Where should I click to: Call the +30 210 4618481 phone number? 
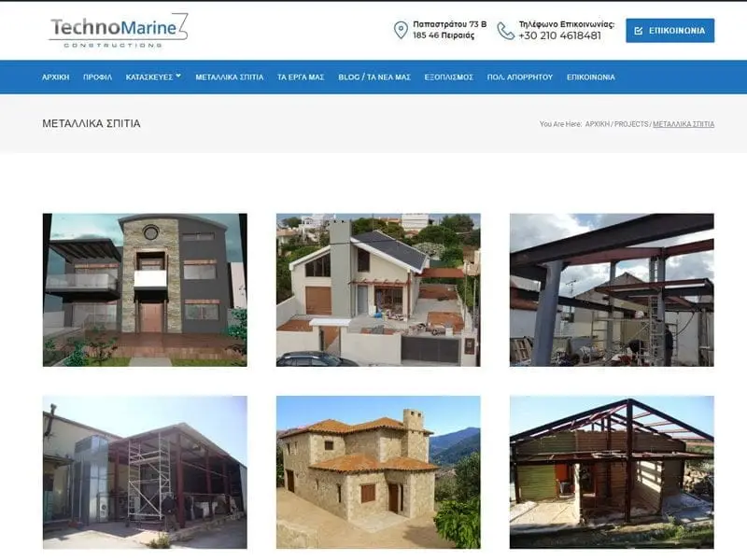tap(559, 35)
